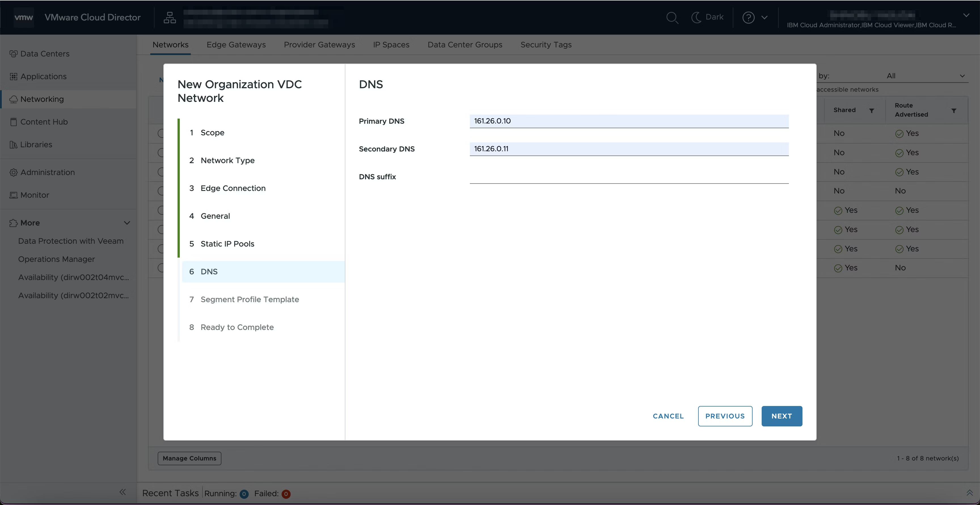
Task: Collapse the More section chevron
Action: [127, 223]
